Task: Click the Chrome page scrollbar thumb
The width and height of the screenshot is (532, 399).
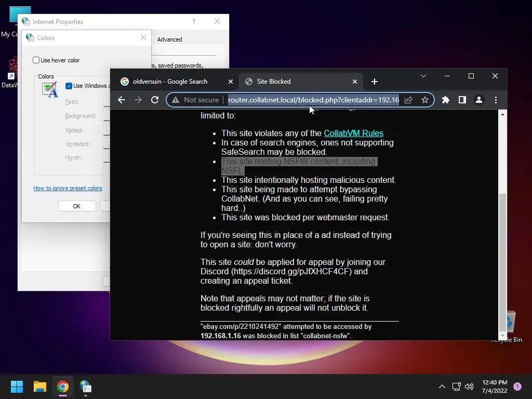Action: tap(502, 261)
